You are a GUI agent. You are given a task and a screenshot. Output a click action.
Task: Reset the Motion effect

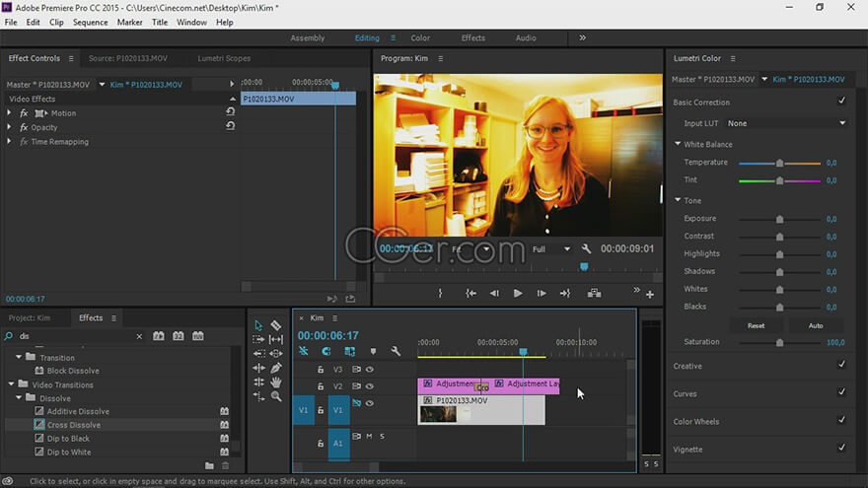(230, 111)
